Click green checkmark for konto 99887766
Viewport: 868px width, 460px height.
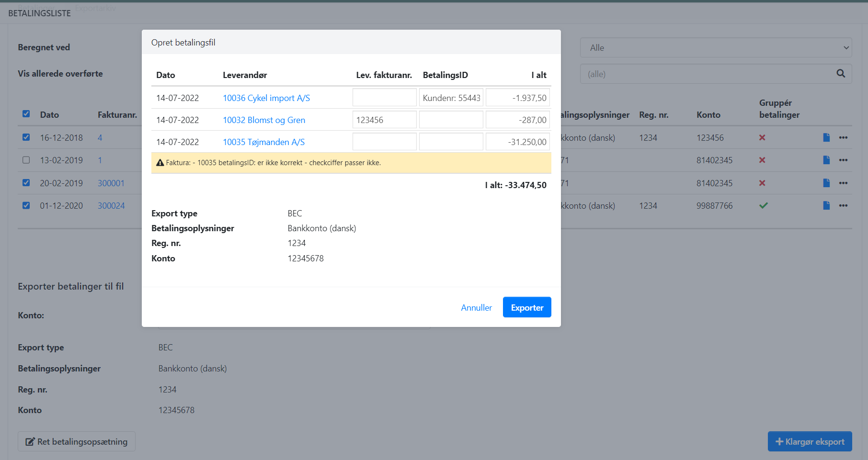click(764, 206)
